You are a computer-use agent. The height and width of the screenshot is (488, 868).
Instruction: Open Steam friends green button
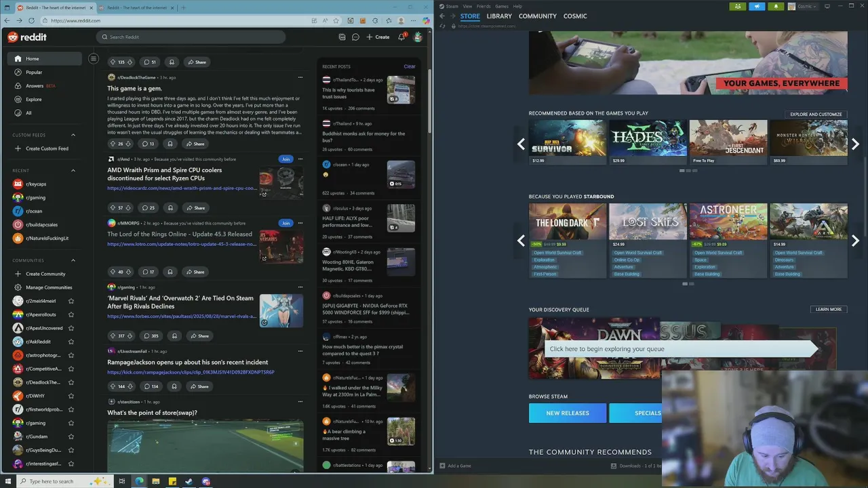(738, 6)
